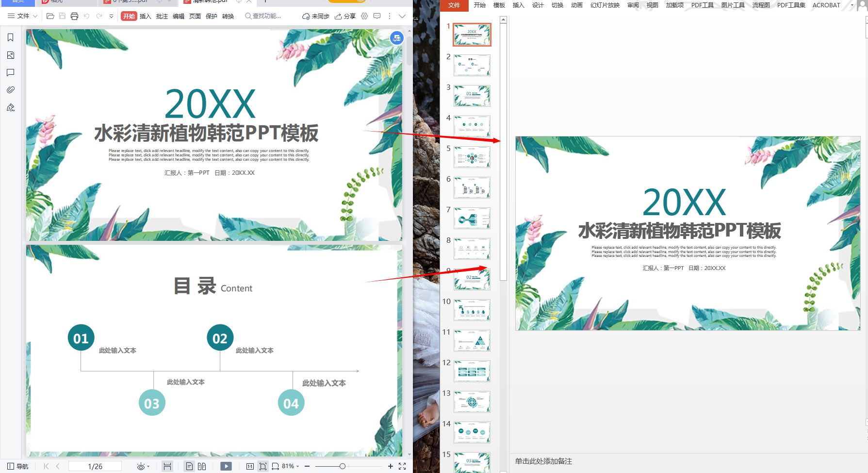Start the PDF slideshow play icon
This screenshot has width=868, height=473.
click(x=226, y=466)
